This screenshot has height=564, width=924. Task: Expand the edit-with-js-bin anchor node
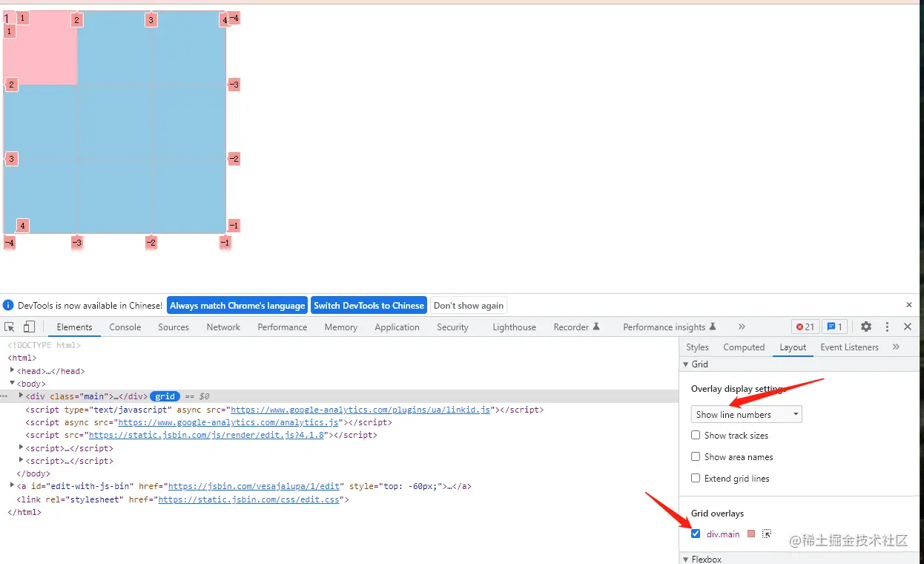(13, 485)
